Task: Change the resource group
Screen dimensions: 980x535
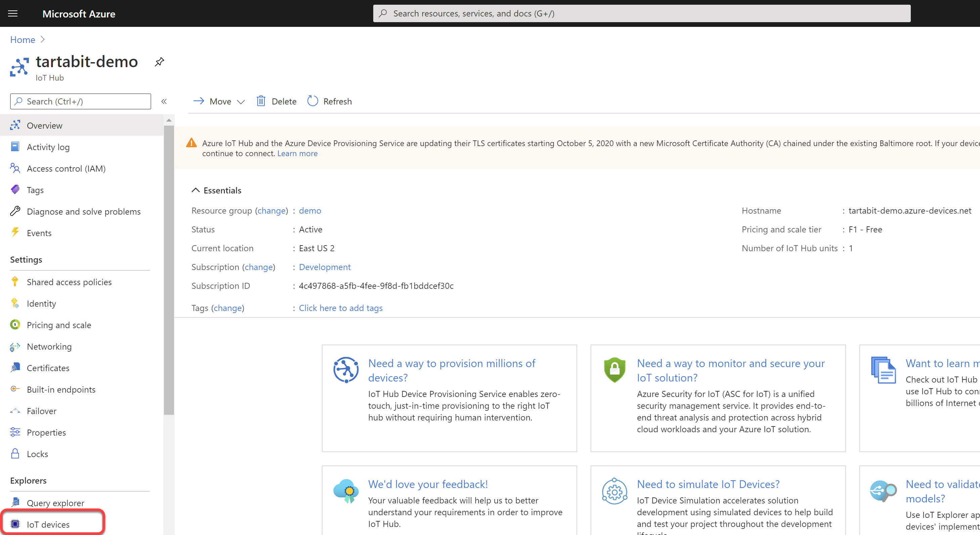Action: coord(271,210)
